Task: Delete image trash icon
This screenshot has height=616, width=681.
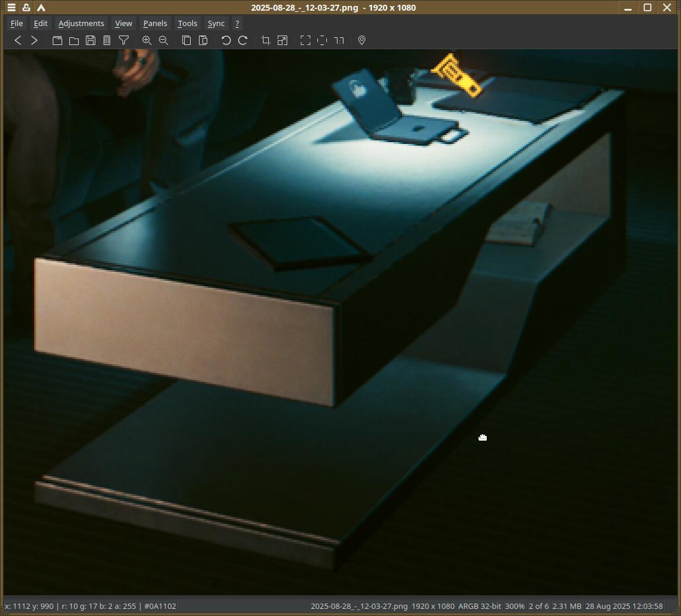Action: click(107, 40)
